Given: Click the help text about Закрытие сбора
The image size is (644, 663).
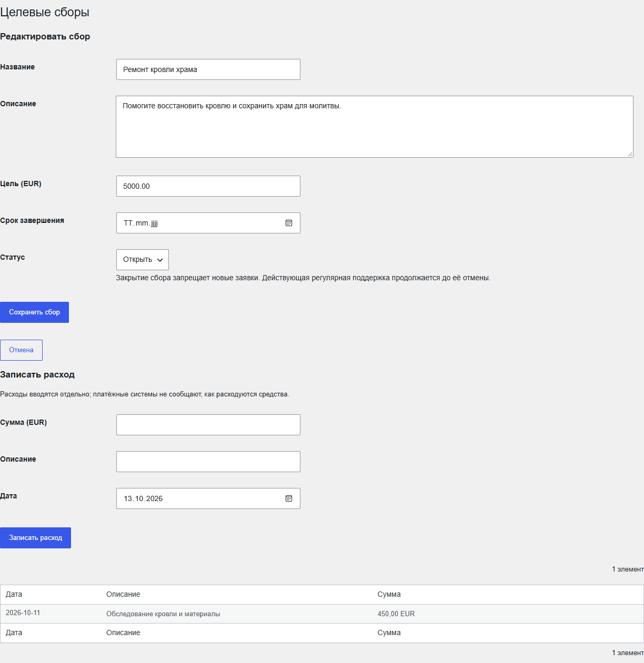Looking at the screenshot, I should pos(303,278).
